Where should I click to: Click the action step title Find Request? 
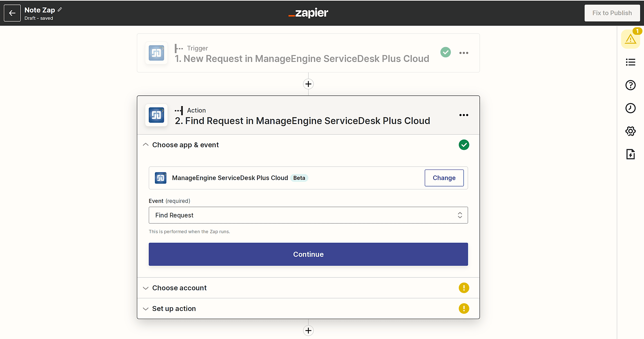[x=303, y=121]
